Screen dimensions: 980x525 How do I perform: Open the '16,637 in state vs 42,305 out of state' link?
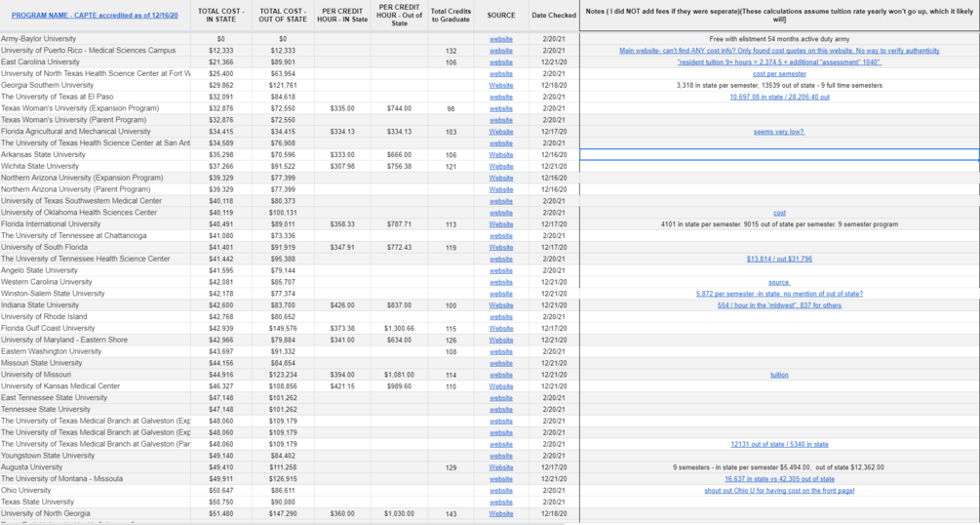click(779, 479)
